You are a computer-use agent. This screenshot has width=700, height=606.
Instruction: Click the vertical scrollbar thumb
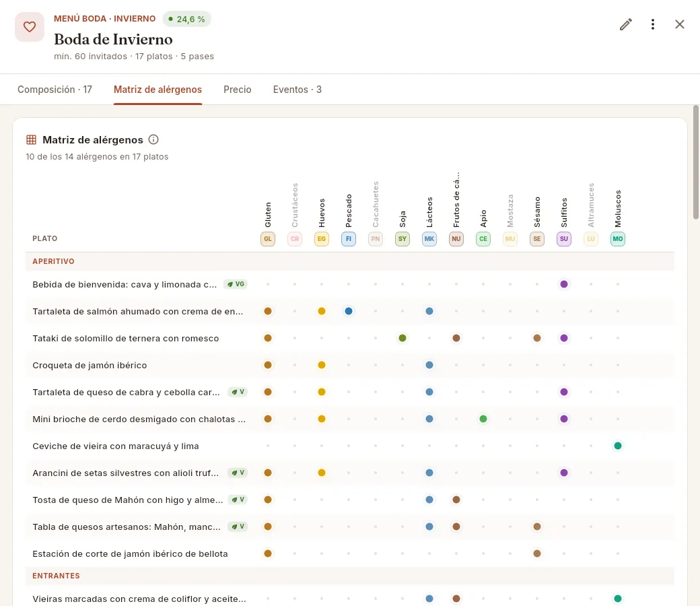coord(695,162)
